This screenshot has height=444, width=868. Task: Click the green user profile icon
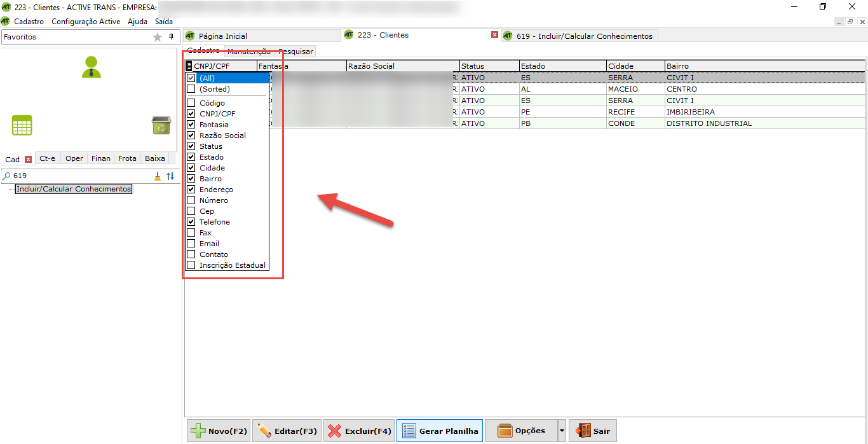pos(92,67)
